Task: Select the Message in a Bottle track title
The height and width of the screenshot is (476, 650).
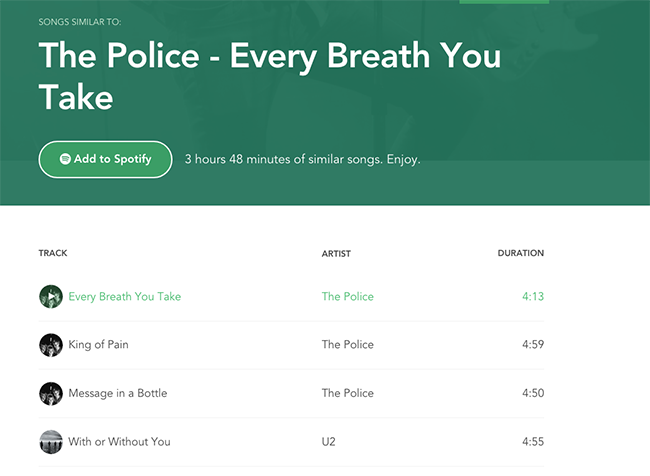Action: tap(118, 393)
